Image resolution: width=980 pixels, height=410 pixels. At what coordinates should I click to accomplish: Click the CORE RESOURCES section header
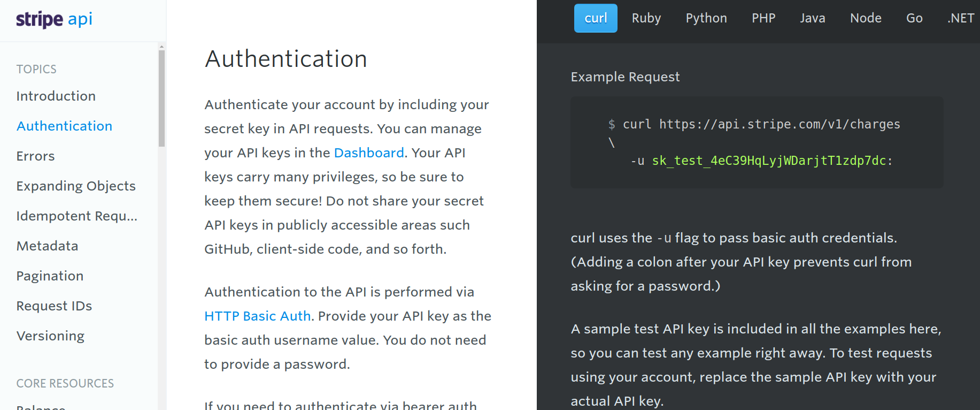65,383
